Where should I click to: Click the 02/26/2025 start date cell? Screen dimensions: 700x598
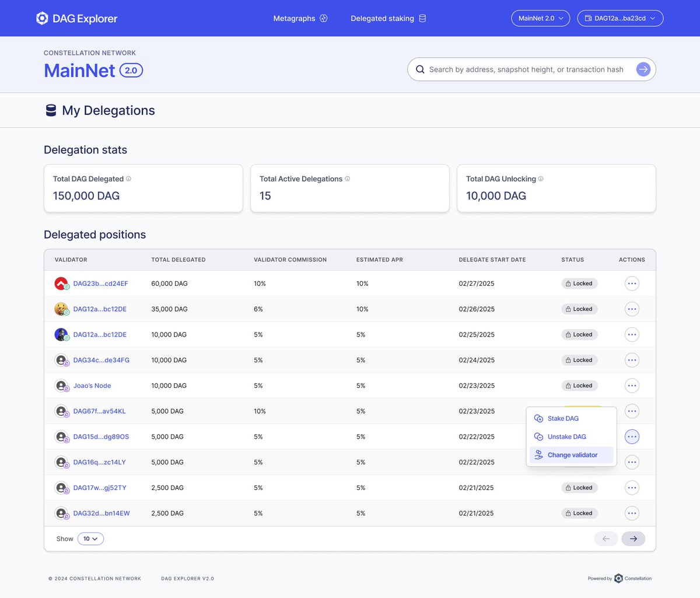pyautogui.click(x=477, y=309)
